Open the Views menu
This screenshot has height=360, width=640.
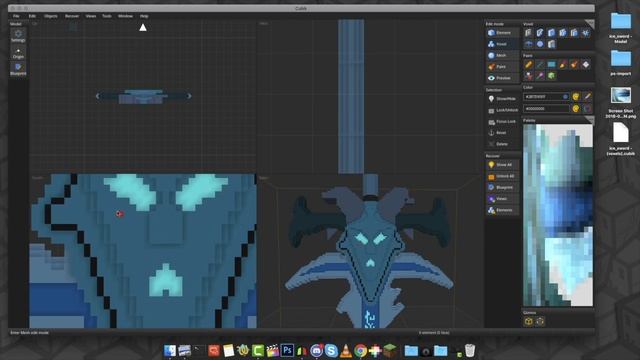tap(91, 16)
